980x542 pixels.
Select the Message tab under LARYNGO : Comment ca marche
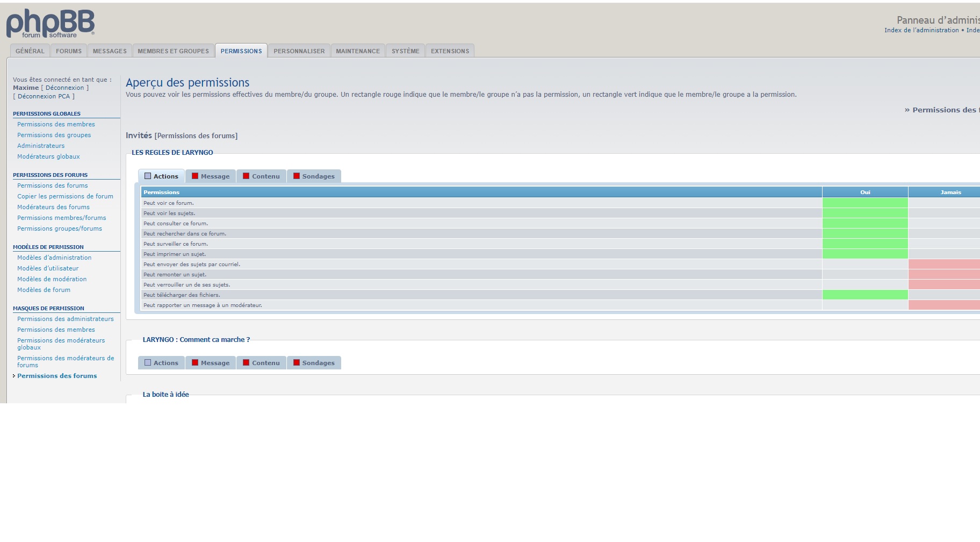pyautogui.click(x=210, y=363)
